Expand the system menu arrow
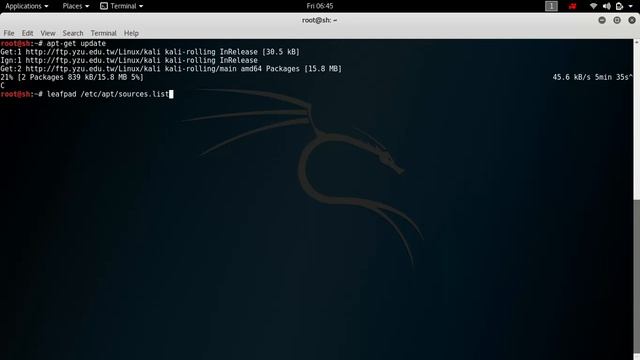Viewport: 640px width, 360px height. pos(631,7)
